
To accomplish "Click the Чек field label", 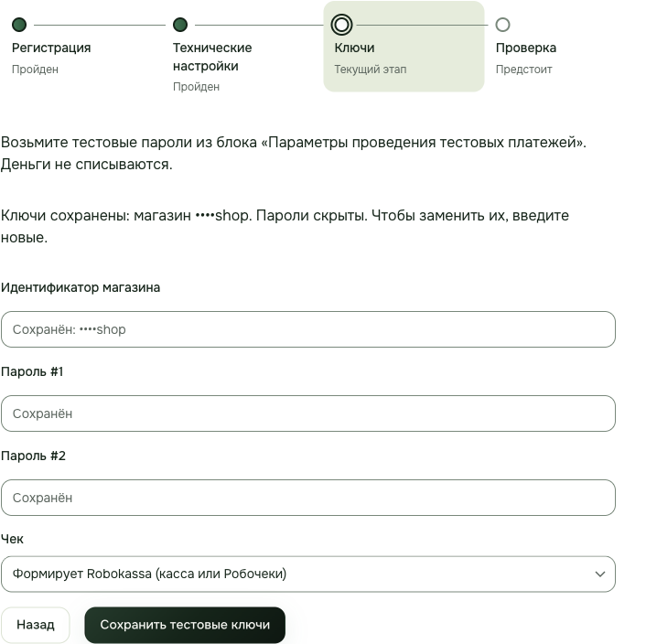I will coord(12,539).
